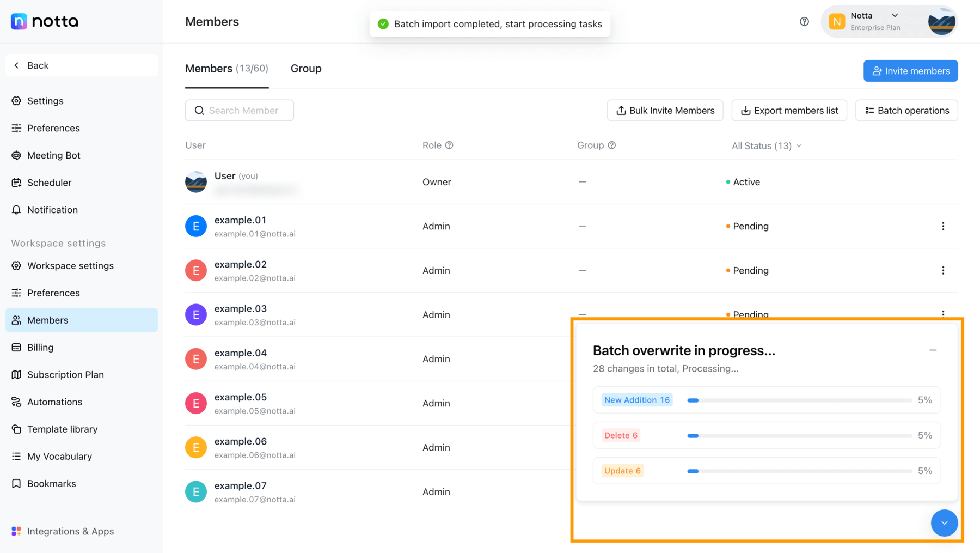Click example.07 avatar
Viewport: 980px width, 553px height.
pos(196,491)
